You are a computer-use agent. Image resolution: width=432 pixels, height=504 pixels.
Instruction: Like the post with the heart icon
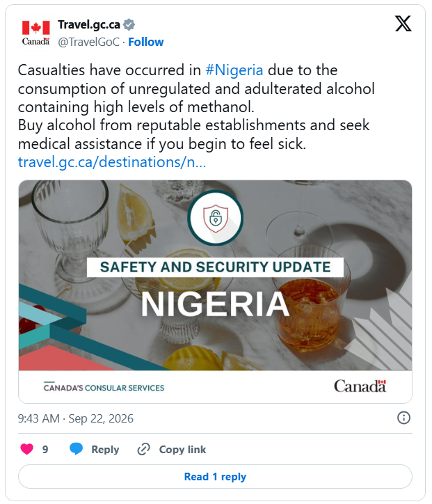coord(26,449)
